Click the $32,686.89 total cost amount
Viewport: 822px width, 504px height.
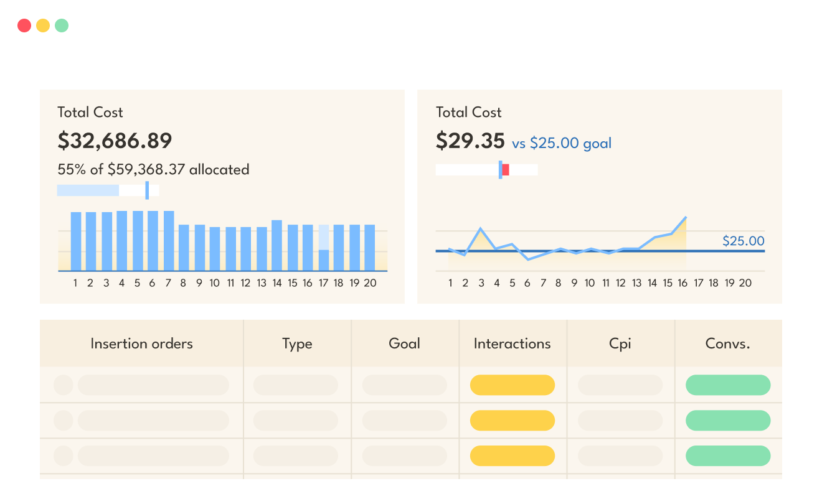(115, 141)
